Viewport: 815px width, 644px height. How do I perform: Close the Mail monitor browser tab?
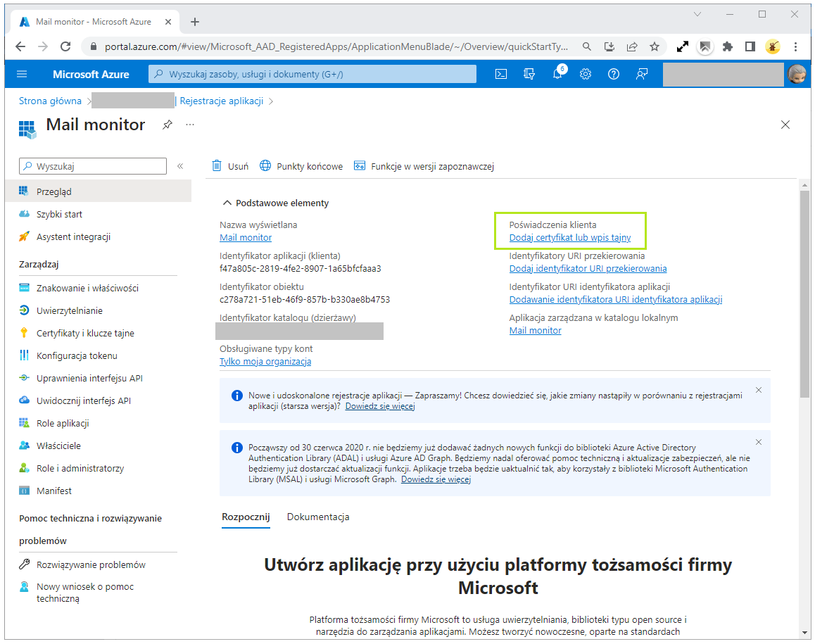pyautogui.click(x=168, y=22)
